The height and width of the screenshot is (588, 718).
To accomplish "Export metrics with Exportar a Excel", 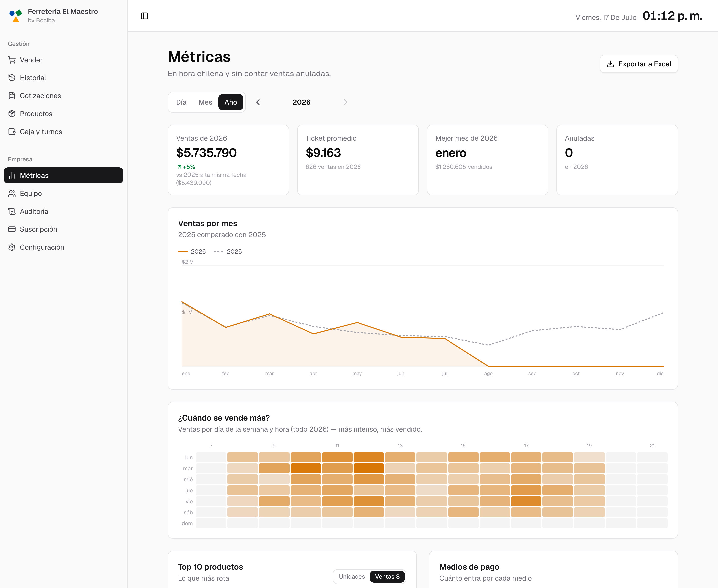I will (639, 64).
